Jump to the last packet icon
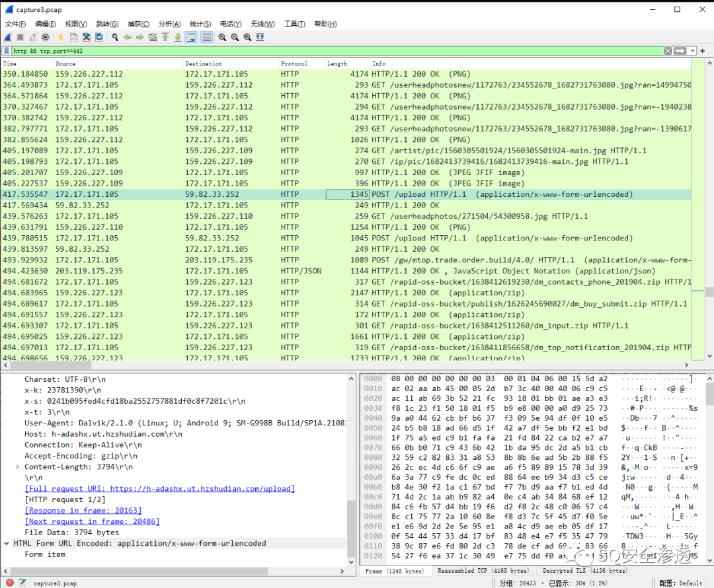714x588 pixels. click(178, 37)
